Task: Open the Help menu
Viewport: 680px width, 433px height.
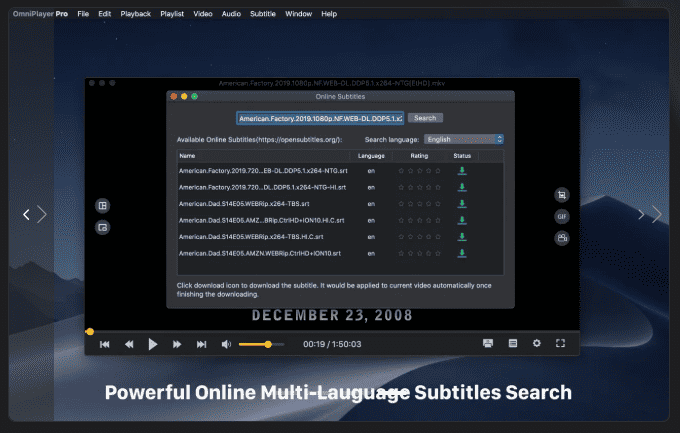Action: point(329,14)
